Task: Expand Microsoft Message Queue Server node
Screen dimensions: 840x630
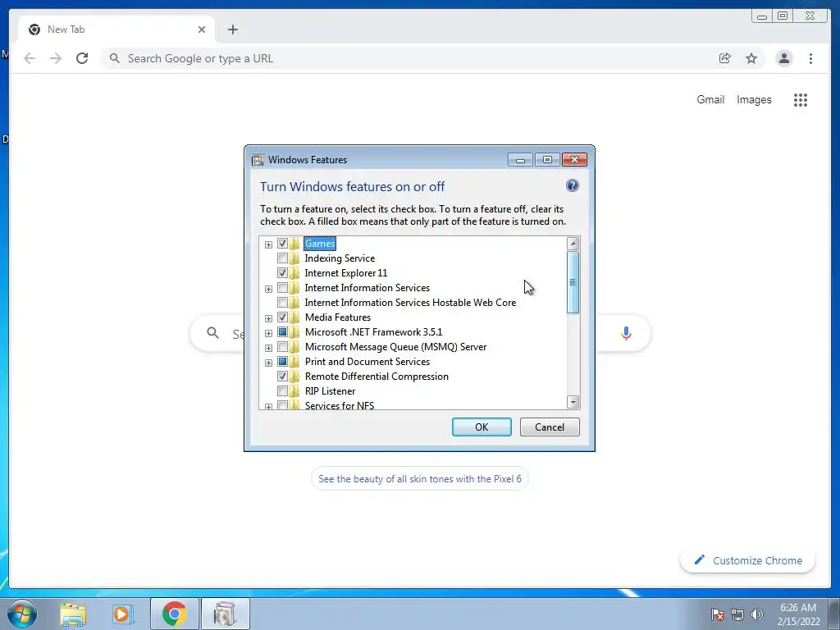Action: pyautogui.click(x=268, y=348)
